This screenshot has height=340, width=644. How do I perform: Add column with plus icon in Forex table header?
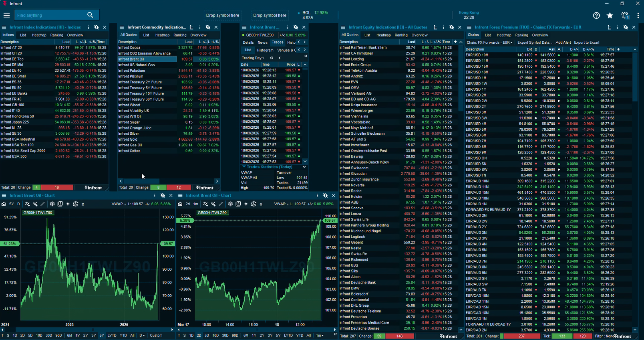tap(618, 49)
